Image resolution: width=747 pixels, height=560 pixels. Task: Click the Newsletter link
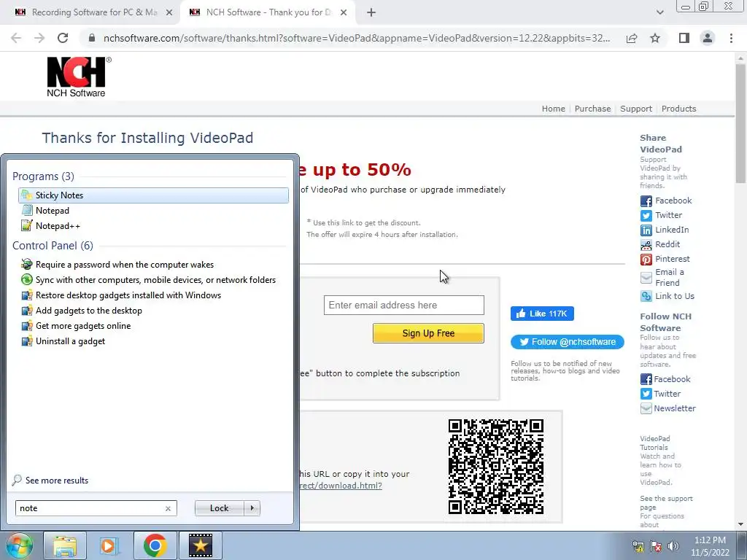pyautogui.click(x=668, y=408)
